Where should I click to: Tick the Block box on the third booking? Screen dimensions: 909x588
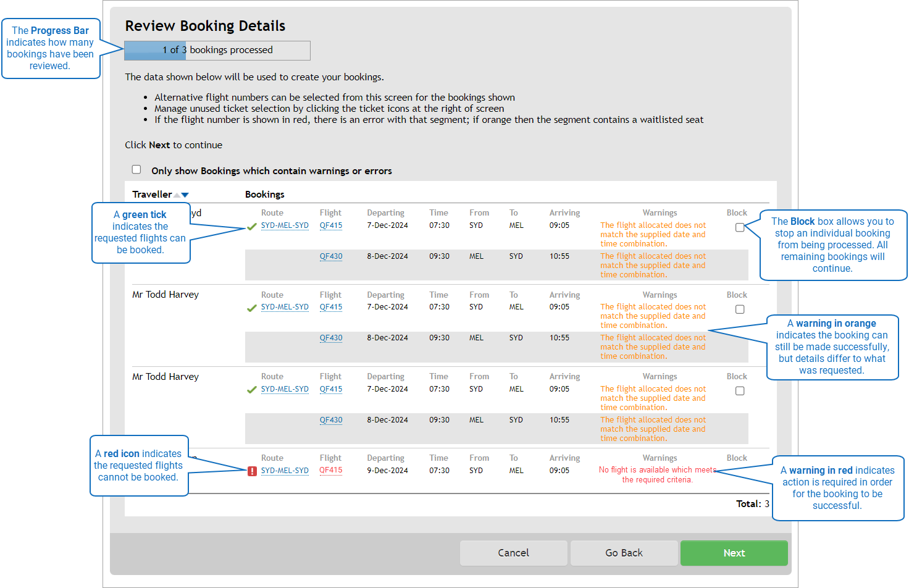(x=740, y=390)
